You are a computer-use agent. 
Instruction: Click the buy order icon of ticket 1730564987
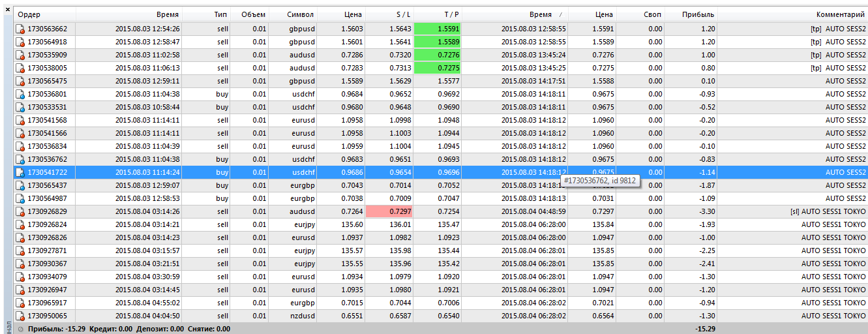(20, 198)
